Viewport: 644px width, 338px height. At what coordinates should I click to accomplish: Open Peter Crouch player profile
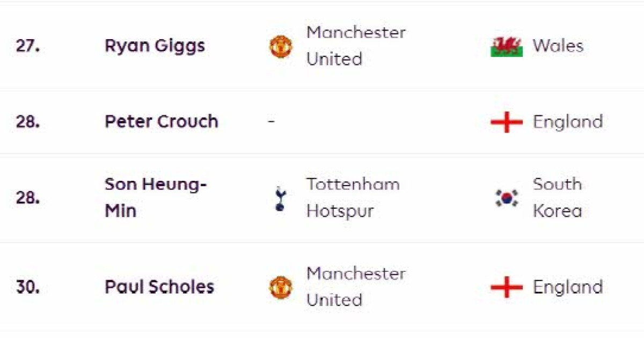[x=162, y=122]
